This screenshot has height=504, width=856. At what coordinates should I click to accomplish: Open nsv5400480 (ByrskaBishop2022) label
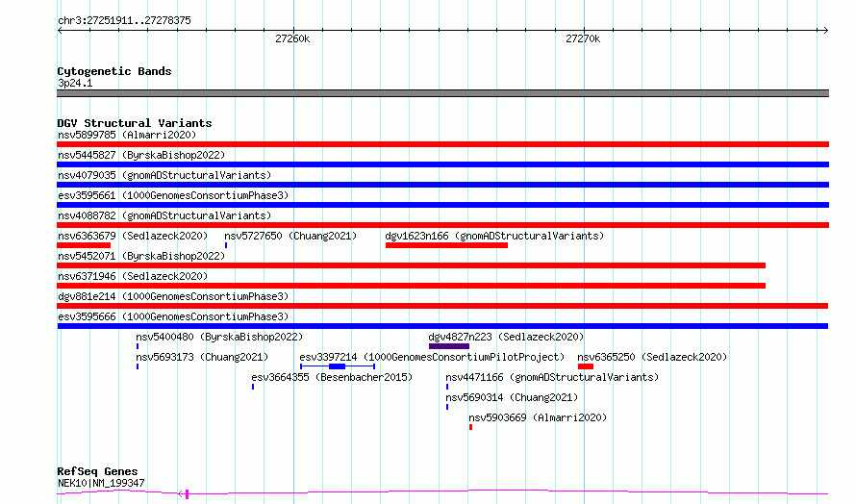(x=219, y=337)
